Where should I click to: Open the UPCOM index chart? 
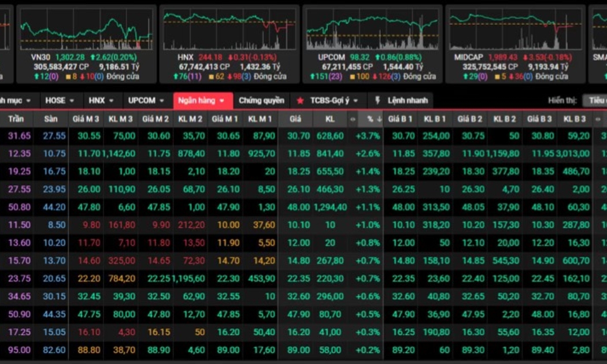(372, 30)
